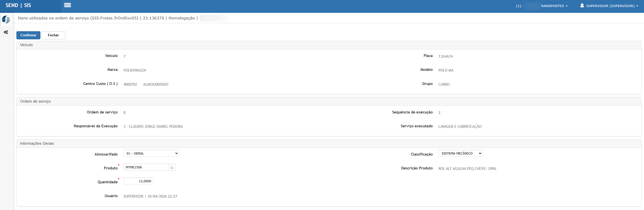
Task: Click the page title Itens utilizados na ordem
Action: click(x=78, y=18)
